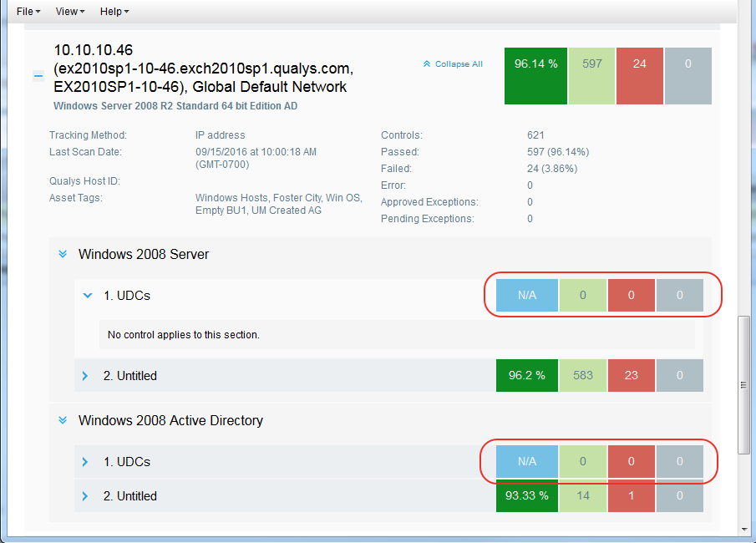Collapse the Windows 2008 Server policy section
The height and width of the screenshot is (543, 756).
[x=63, y=254]
